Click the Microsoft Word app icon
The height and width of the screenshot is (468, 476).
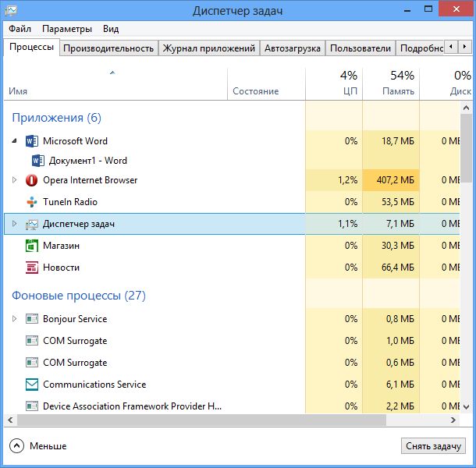click(32, 141)
